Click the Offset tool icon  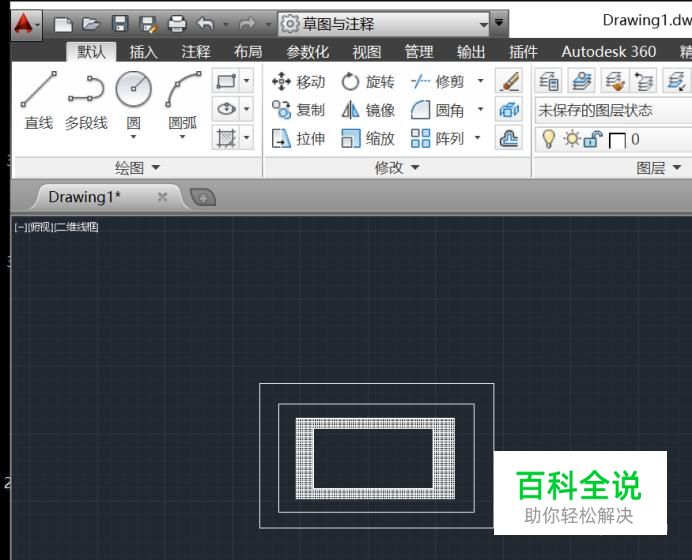coord(509,138)
